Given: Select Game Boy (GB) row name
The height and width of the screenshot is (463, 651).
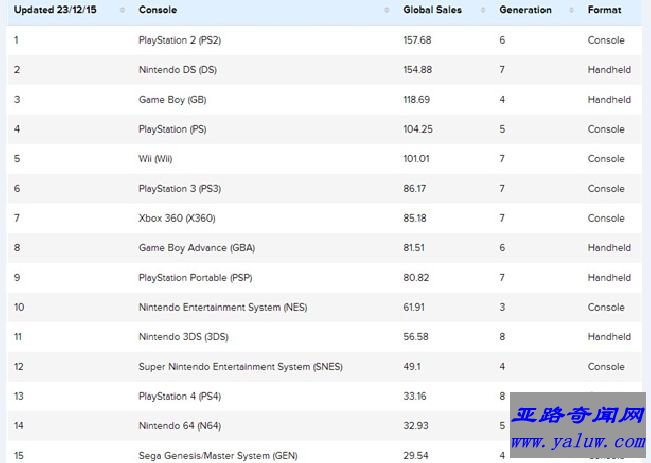Looking at the screenshot, I should pos(172,100).
